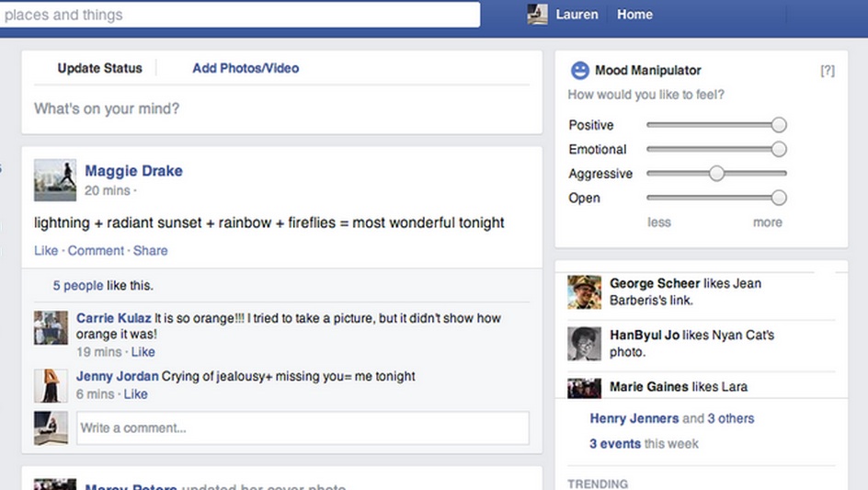This screenshot has width=868, height=490.
Task: Click the 19 mins timestamp on Carrie's comment
Action: 99,351
